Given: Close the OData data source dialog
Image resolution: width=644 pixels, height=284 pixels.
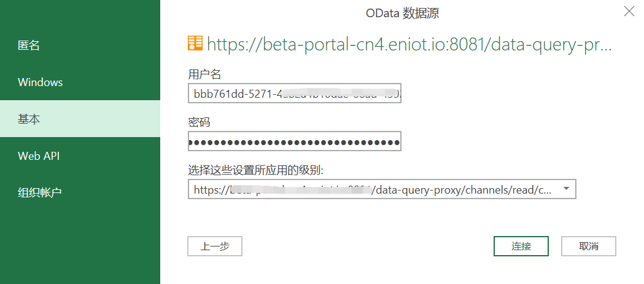Looking at the screenshot, I should pyautogui.click(x=629, y=11).
